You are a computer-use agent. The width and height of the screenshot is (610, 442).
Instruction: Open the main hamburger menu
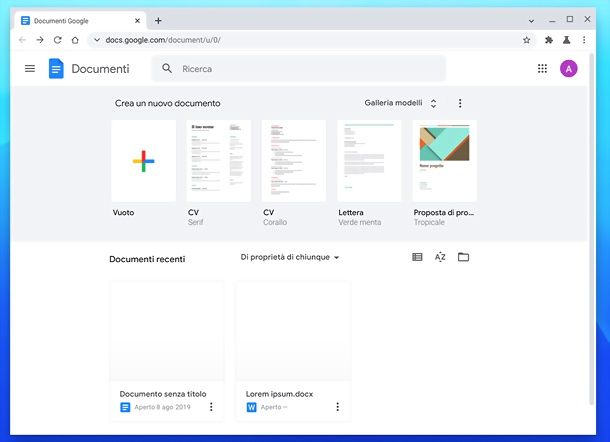[x=30, y=69]
